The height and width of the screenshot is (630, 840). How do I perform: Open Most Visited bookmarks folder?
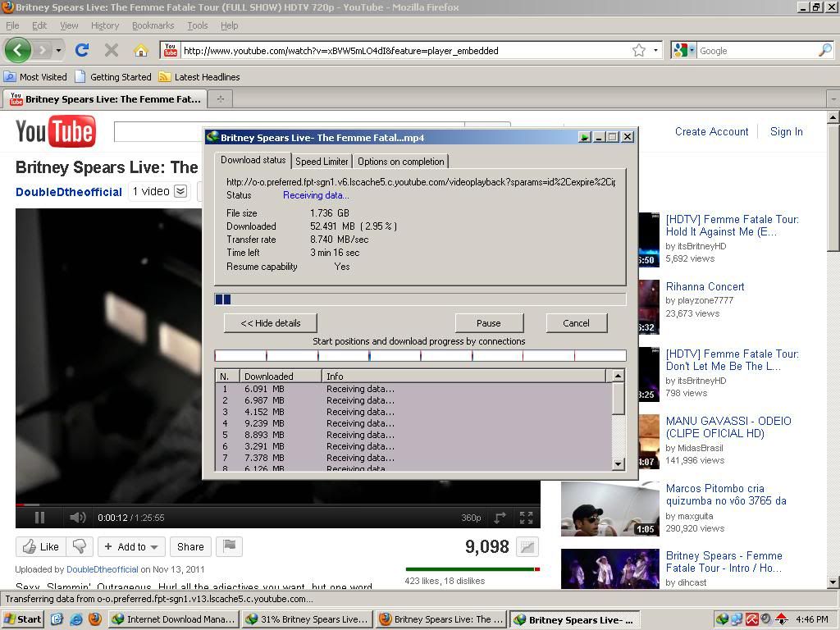pos(35,76)
